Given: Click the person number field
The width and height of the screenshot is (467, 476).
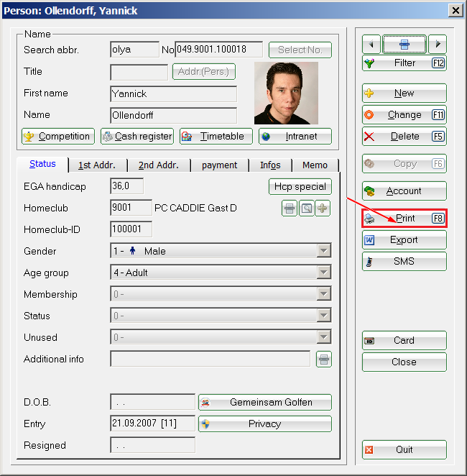Looking at the screenshot, I should [x=219, y=50].
